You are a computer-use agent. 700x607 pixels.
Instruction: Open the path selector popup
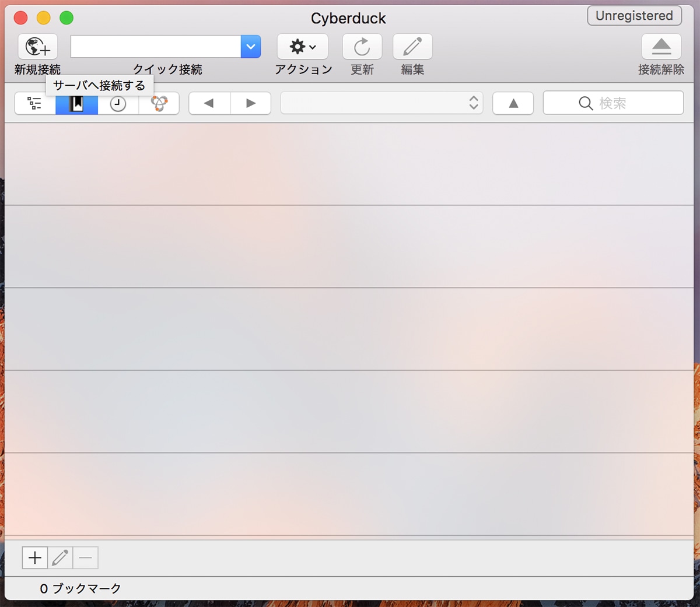click(x=381, y=103)
